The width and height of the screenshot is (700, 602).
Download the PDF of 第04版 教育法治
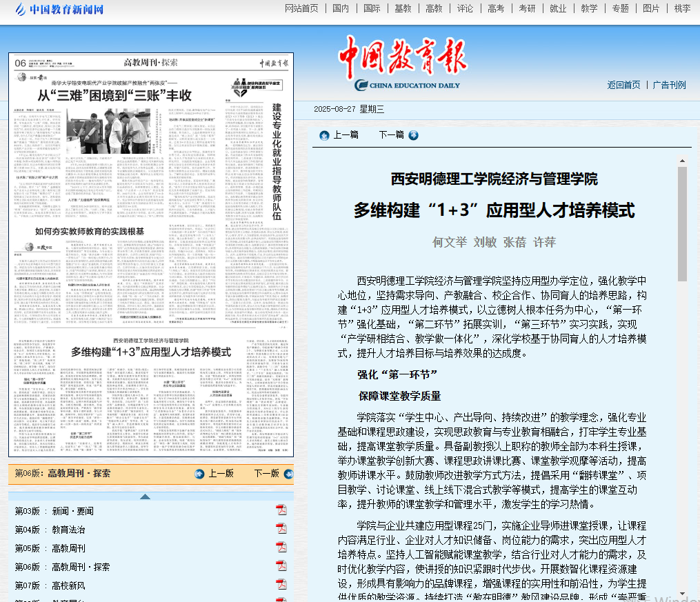281,529
